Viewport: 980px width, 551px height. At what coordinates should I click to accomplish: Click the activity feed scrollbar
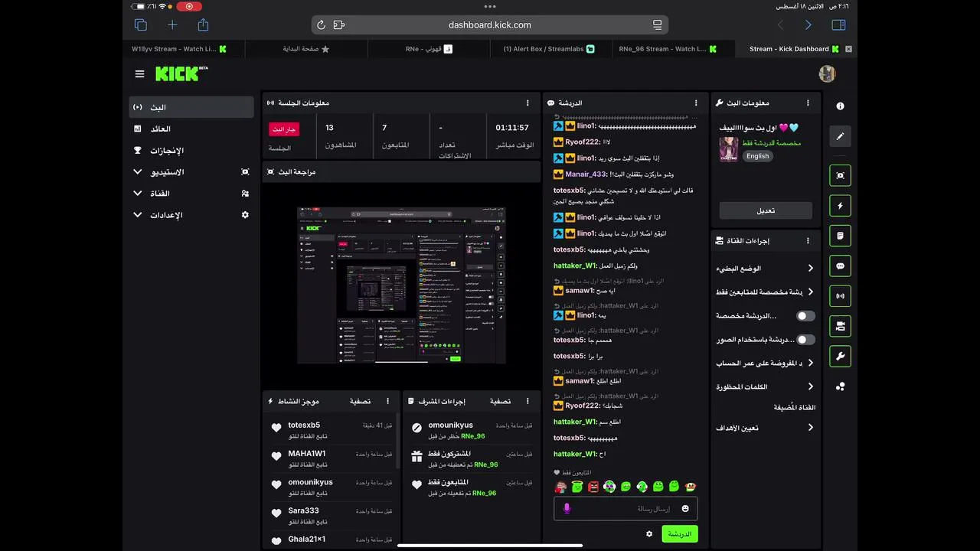tap(397, 439)
